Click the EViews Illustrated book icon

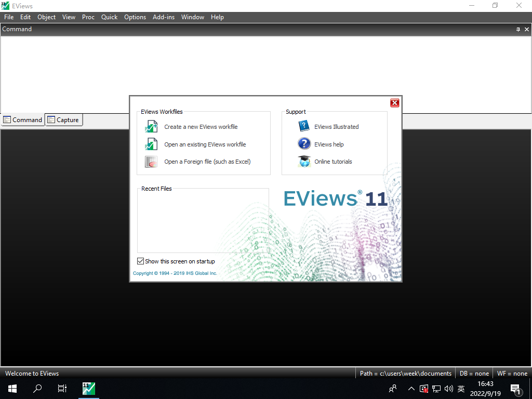click(x=304, y=126)
